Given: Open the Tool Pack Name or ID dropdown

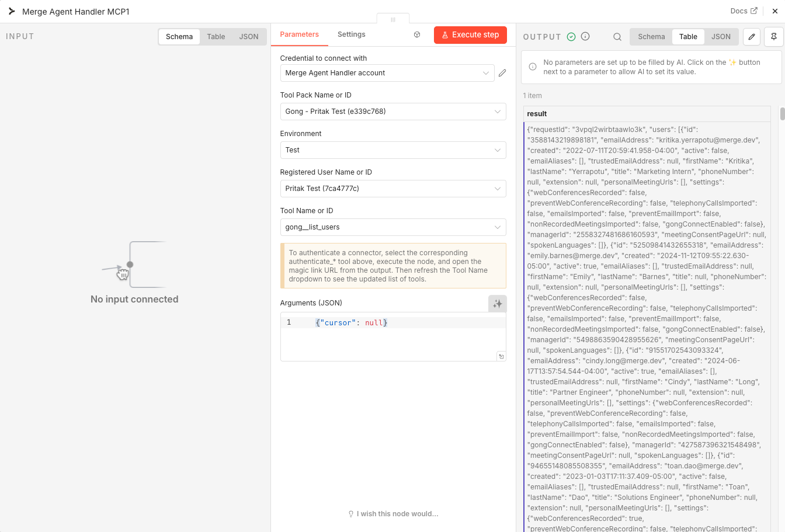Looking at the screenshot, I should [x=393, y=112].
